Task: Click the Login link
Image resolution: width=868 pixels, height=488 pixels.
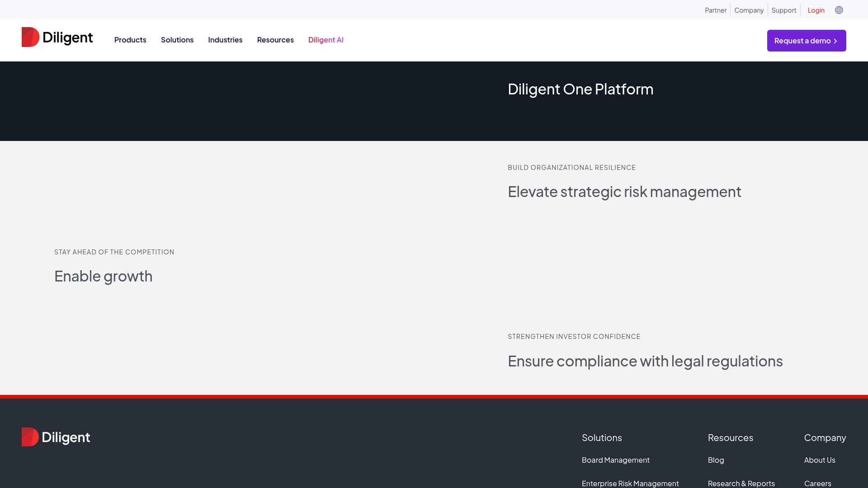Action: (x=816, y=10)
